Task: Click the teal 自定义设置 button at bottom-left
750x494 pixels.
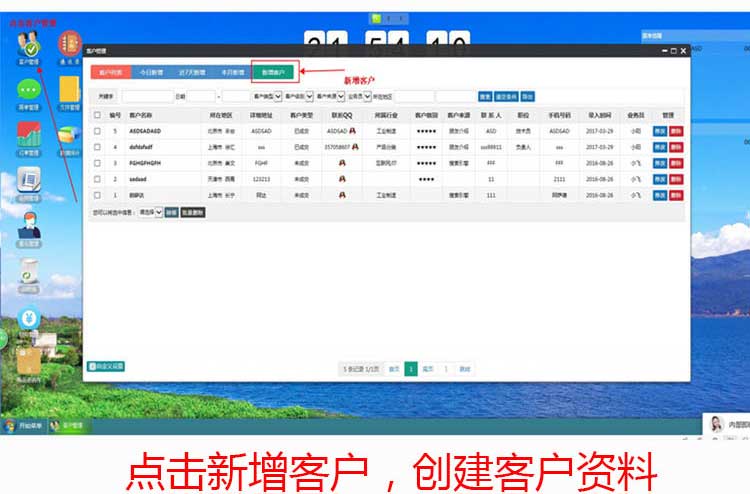Action: click(106, 366)
